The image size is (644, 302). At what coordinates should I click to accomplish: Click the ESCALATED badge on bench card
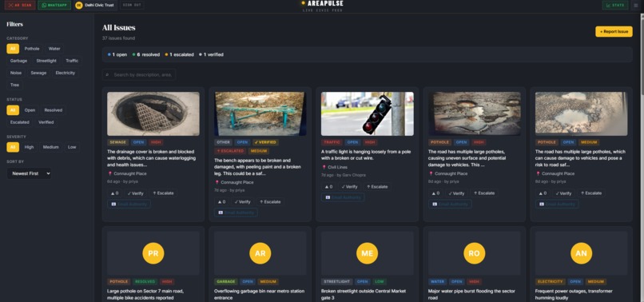point(230,151)
